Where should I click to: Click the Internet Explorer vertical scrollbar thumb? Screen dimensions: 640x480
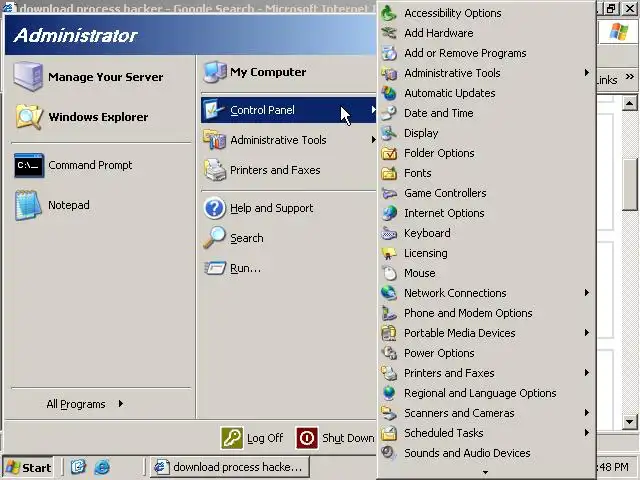(x=631, y=184)
